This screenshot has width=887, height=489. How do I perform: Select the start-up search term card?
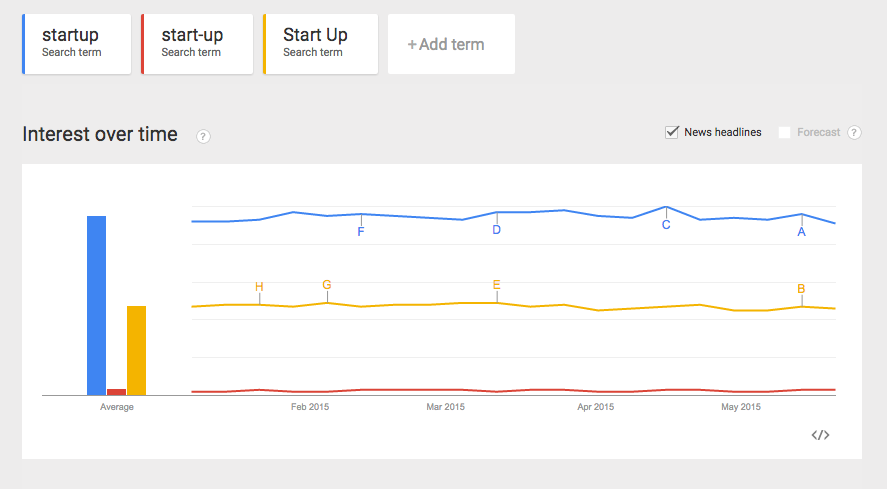point(197,44)
